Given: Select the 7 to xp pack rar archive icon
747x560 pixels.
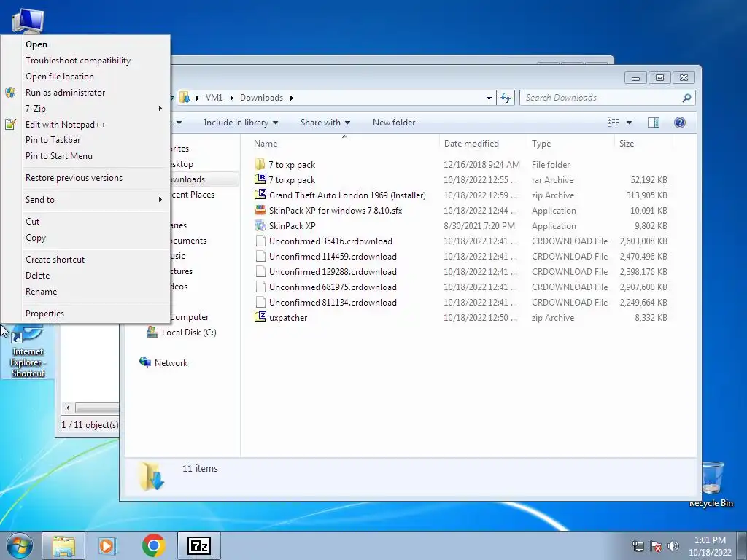Looking at the screenshot, I should click(260, 180).
